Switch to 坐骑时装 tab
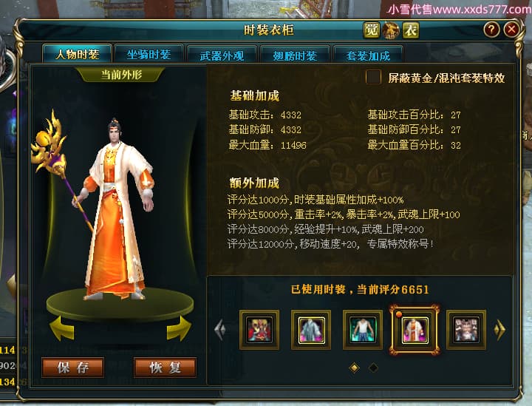532x406 pixels. (149, 55)
